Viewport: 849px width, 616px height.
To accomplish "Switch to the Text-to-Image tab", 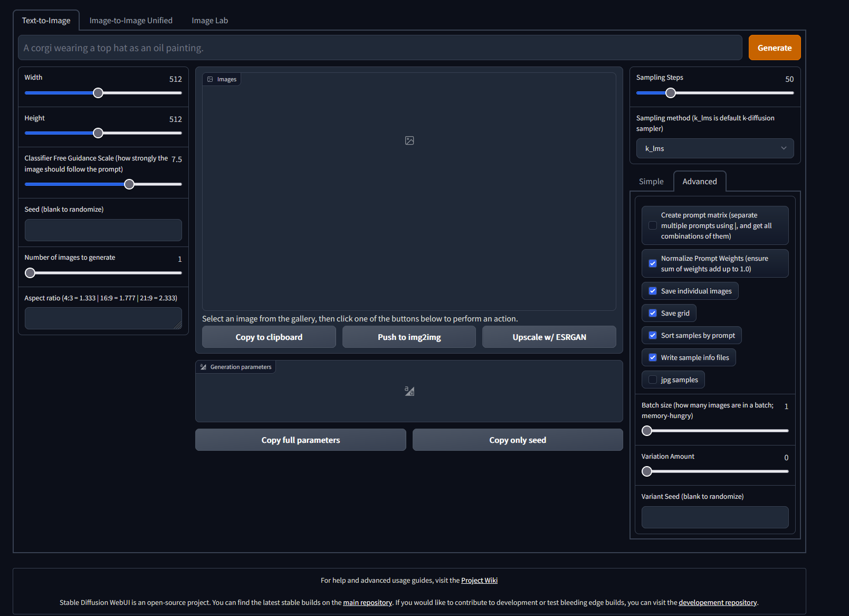I will click(x=46, y=21).
